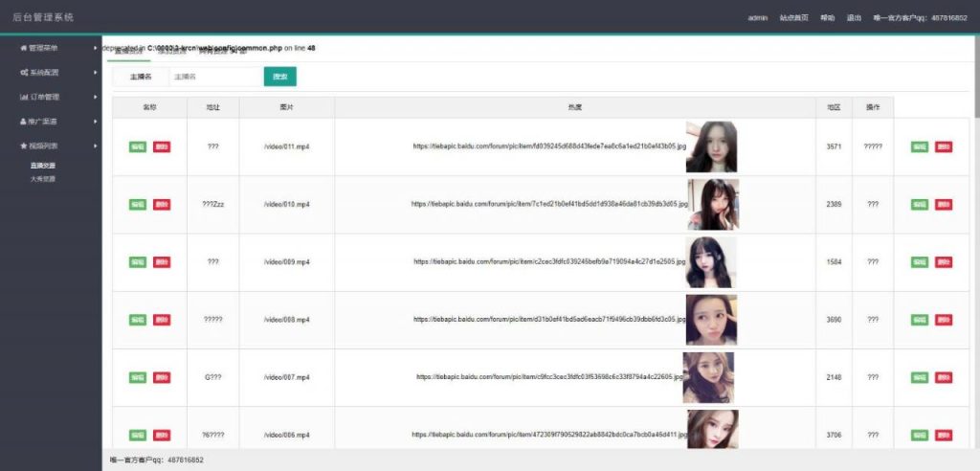Viewport: 980px width, 471px height.
Task: Expand the 订单管理 submenu arrow
Action: pos(95,97)
